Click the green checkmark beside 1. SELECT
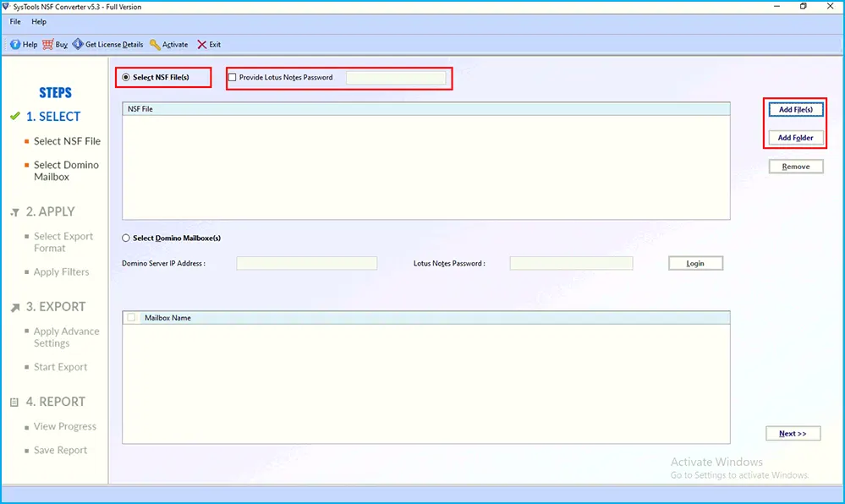Viewport: 845px width, 504px height. click(15, 116)
